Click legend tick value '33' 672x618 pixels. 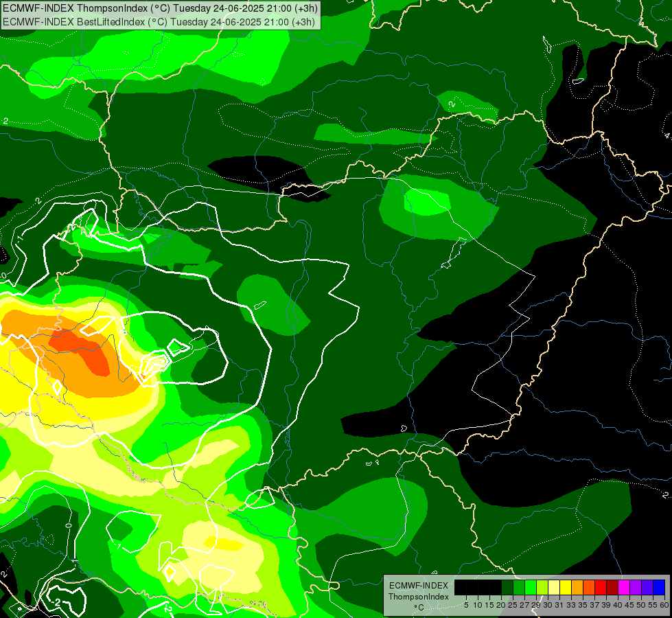571,605
